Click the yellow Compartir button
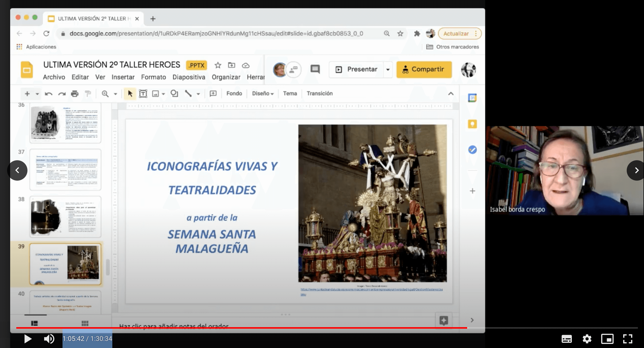 pos(424,69)
